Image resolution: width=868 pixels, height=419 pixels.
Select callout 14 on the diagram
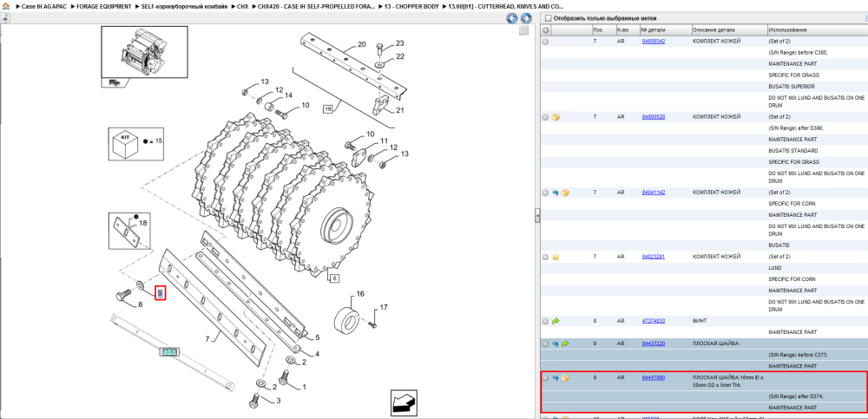point(288,95)
